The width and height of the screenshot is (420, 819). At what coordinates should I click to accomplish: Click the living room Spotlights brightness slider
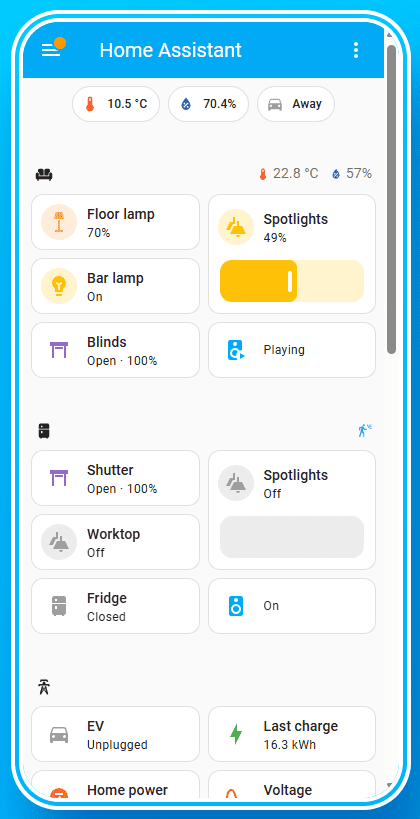coord(291,281)
